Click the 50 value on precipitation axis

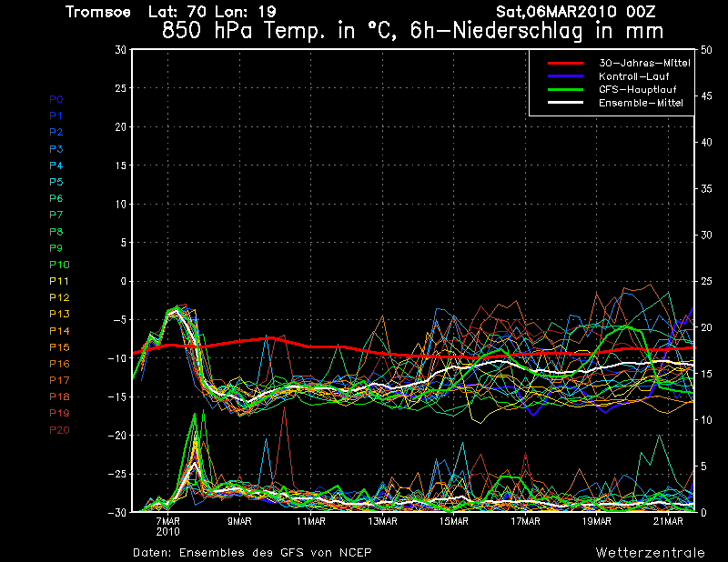pyautogui.click(x=707, y=50)
